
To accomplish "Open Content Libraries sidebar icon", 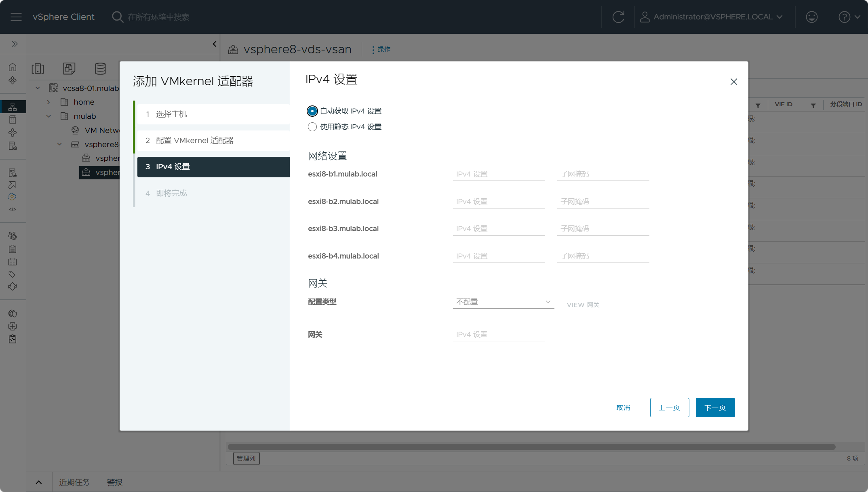I will tap(13, 120).
